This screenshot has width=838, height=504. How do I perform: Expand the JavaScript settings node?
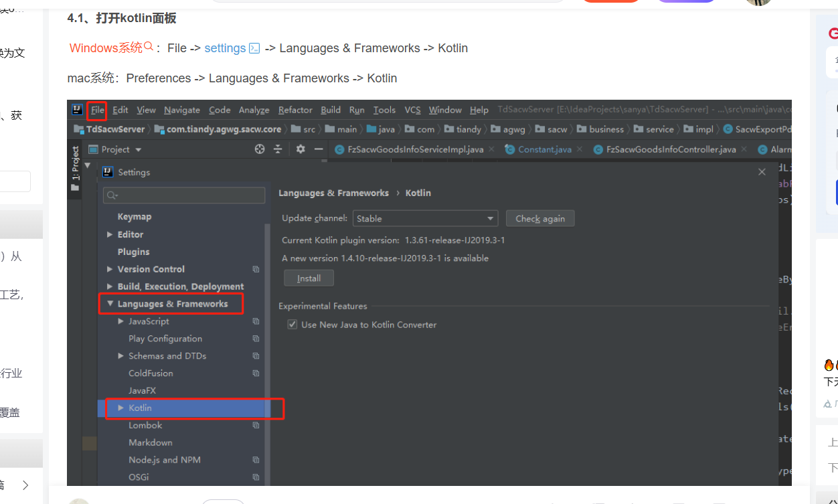pyautogui.click(x=121, y=321)
